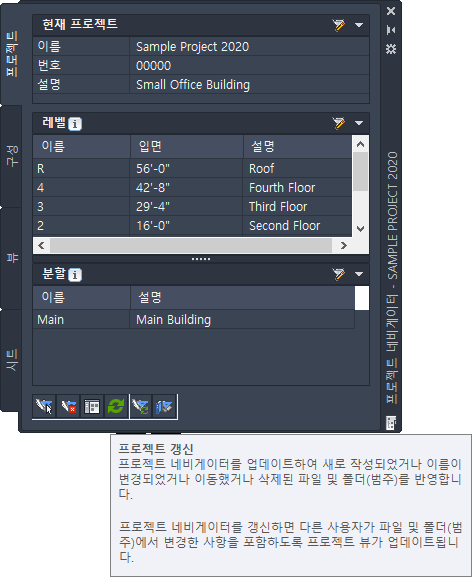Toggle palette auto-hide button
The width and height of the screenshot is (472, 577).
pyautogui.click(x=391, y=30)
